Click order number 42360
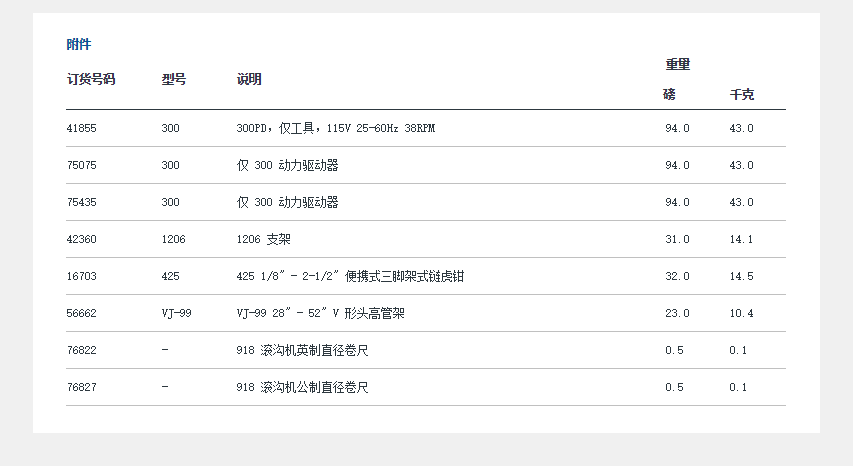This screenshot has height=466, width=854. [82, 239]
